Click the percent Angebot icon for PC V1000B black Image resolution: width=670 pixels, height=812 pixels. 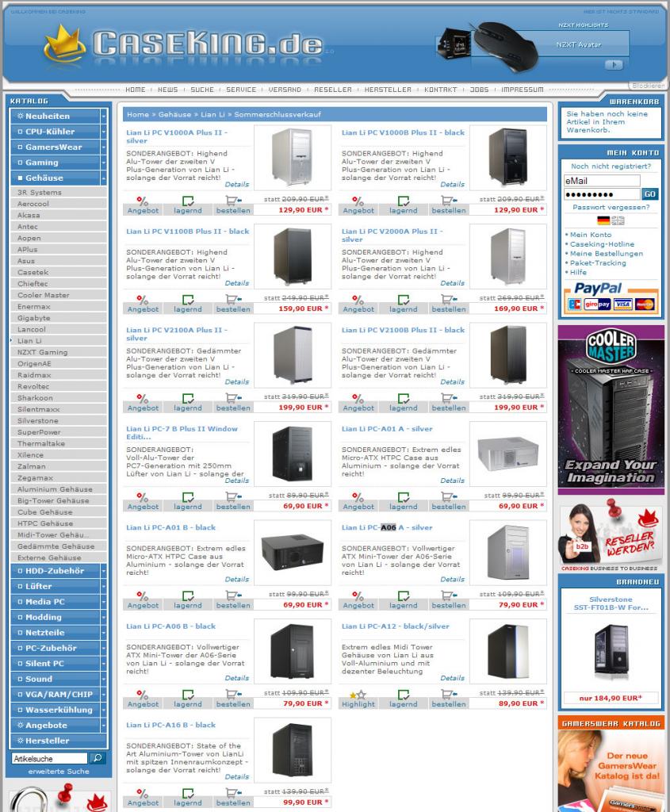tap(358, 201)
